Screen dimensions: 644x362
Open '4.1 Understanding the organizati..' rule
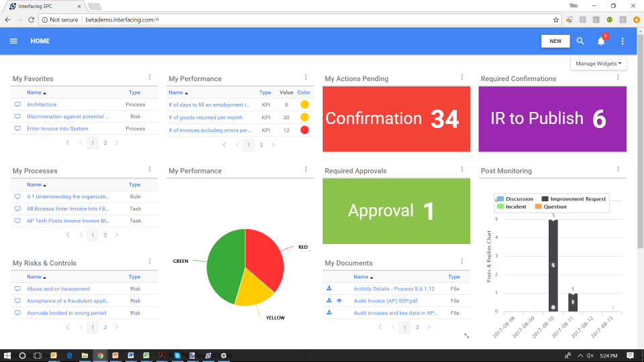(x=68, y=196)
